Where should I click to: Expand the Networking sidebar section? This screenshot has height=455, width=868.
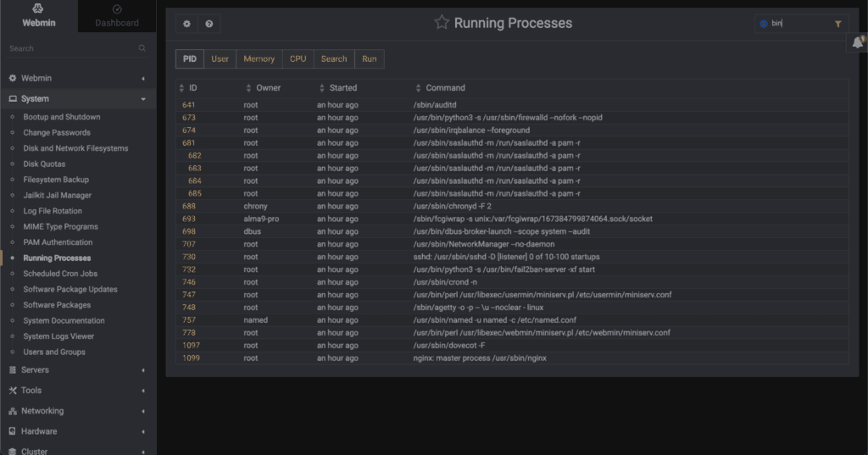click(78, 411)
